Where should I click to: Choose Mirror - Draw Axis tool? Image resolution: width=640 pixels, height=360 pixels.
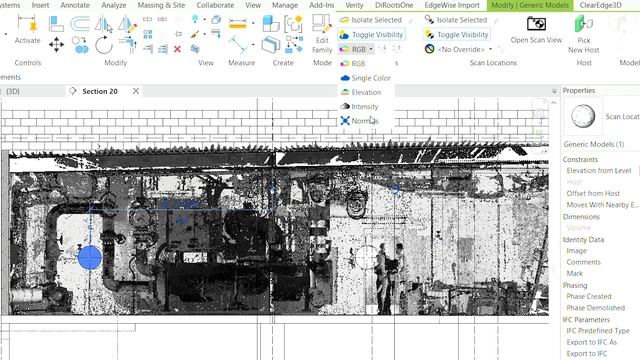click(x=127, y=24)
